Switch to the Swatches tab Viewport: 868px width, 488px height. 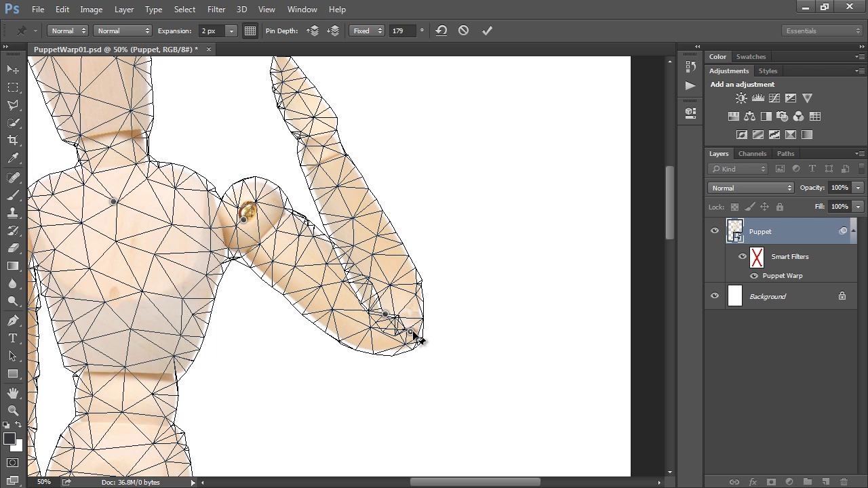coord(751,57)
